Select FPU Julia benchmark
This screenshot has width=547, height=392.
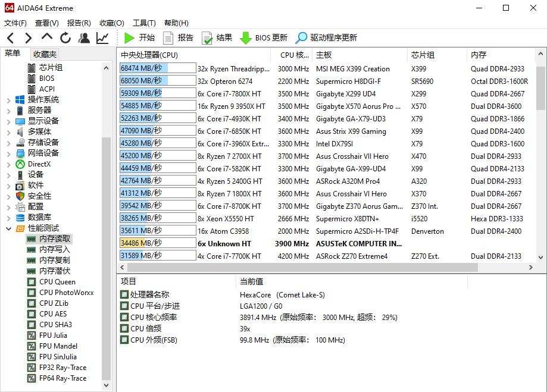pos(53,335)
